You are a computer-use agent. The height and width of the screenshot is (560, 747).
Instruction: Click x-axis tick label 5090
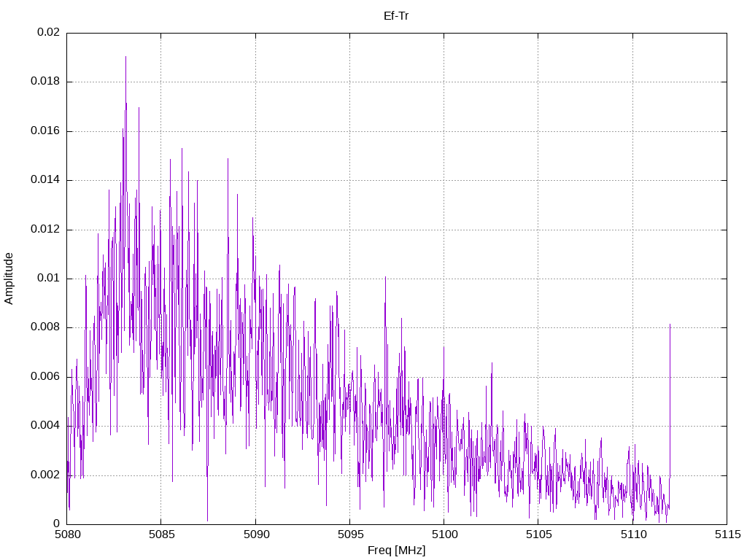tap(256, 534)
